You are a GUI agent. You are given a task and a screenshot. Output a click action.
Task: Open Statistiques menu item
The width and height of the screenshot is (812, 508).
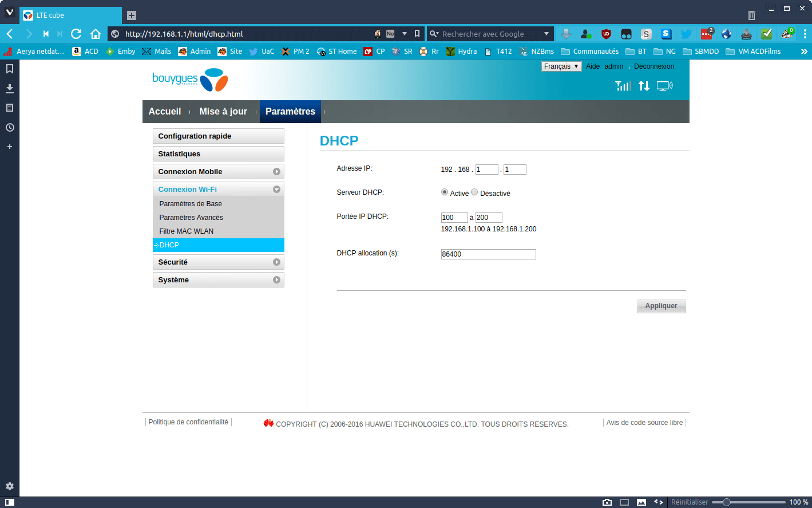point(219,154)
